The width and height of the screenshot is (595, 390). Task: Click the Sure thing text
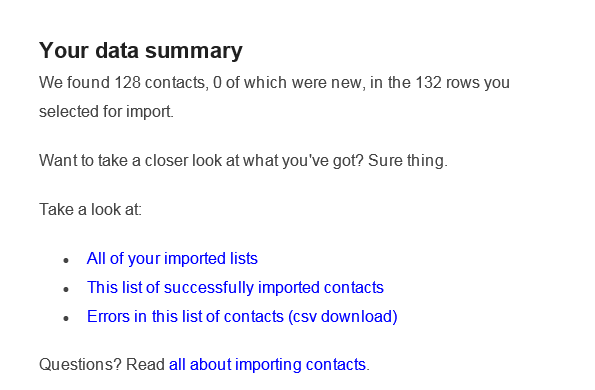pos(408,160)
